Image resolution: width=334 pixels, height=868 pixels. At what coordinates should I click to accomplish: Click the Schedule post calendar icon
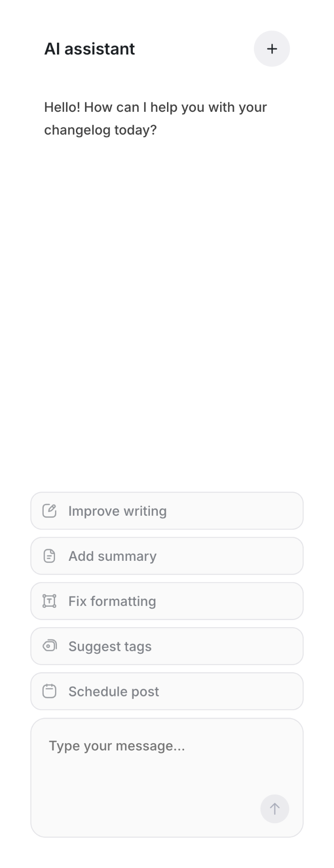[49, 691]
